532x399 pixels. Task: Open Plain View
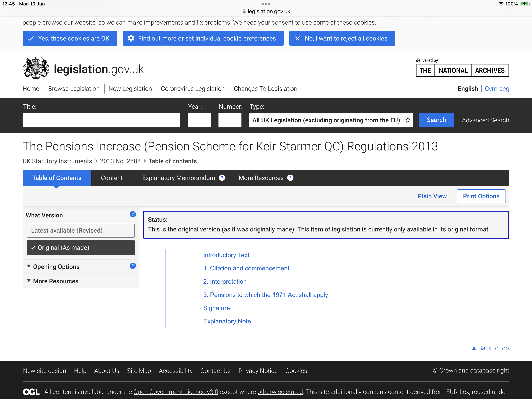coord(432,196)
